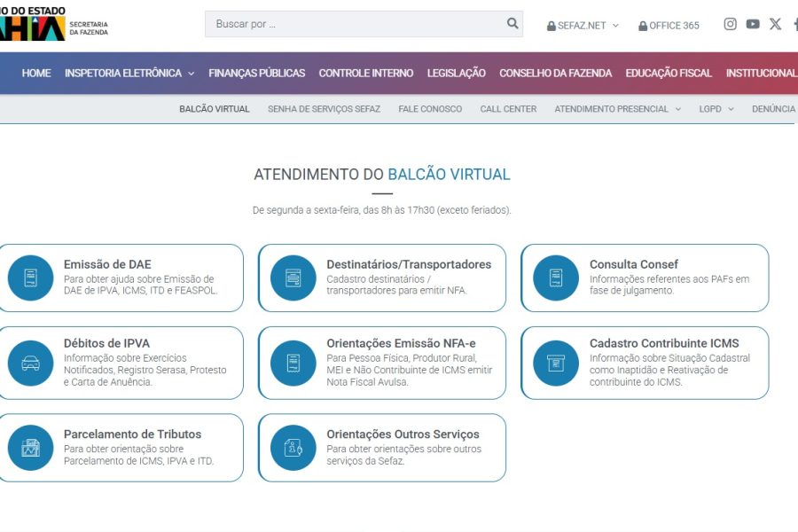Select the Orientações Emissão NFA-e icon
The width and height of the screenshot is (798, 532).
291,363
